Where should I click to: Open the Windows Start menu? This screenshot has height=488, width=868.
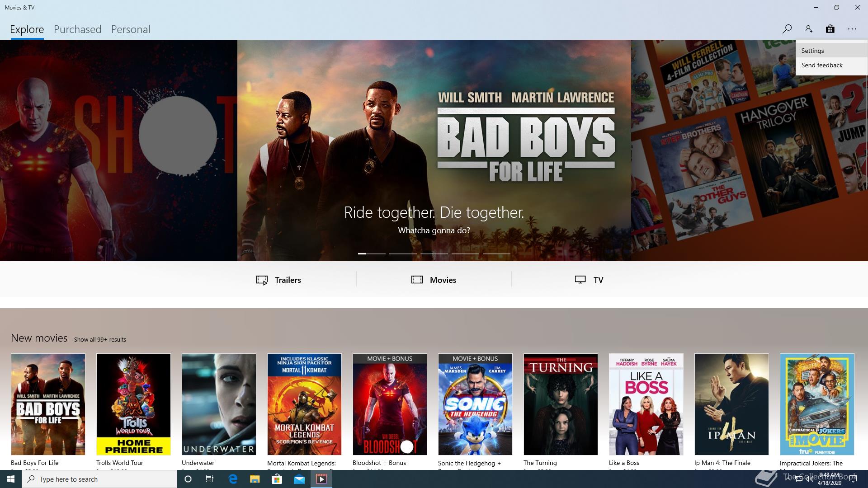point(11,479)
